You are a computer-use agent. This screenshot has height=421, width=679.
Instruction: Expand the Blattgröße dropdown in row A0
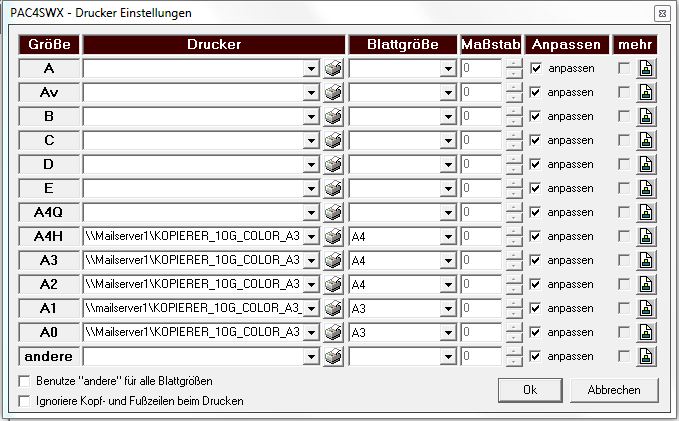(x=448, y=332)
